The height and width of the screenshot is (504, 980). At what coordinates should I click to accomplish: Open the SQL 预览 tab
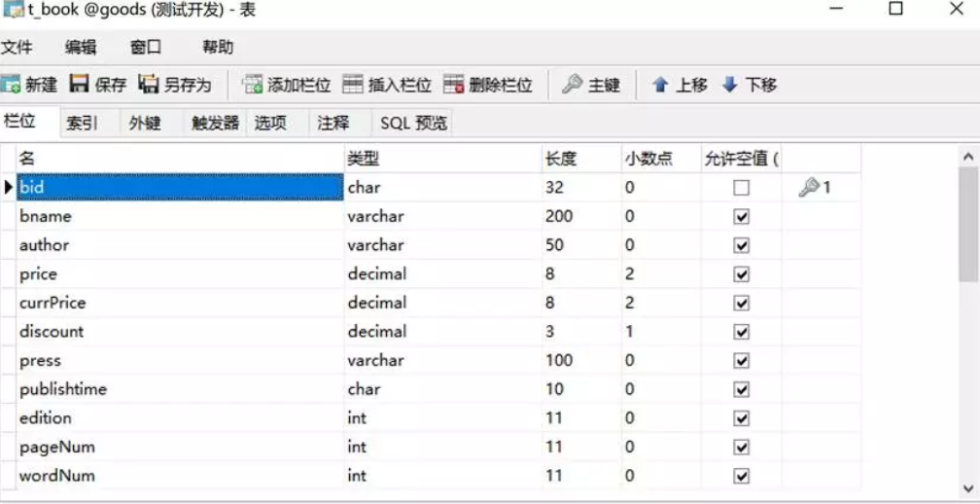pyautogui.click(x=412, y=124)
